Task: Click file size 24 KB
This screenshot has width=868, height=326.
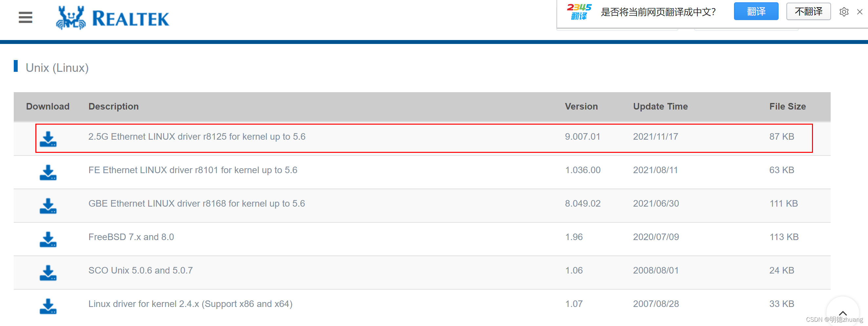Action: [782, 270]
